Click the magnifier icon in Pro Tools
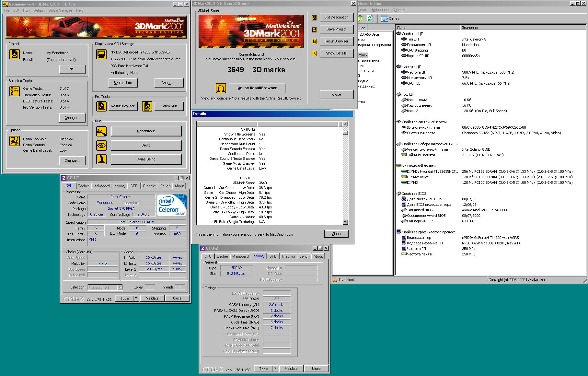This screenshot has height=376, width=588. (101, 106)
